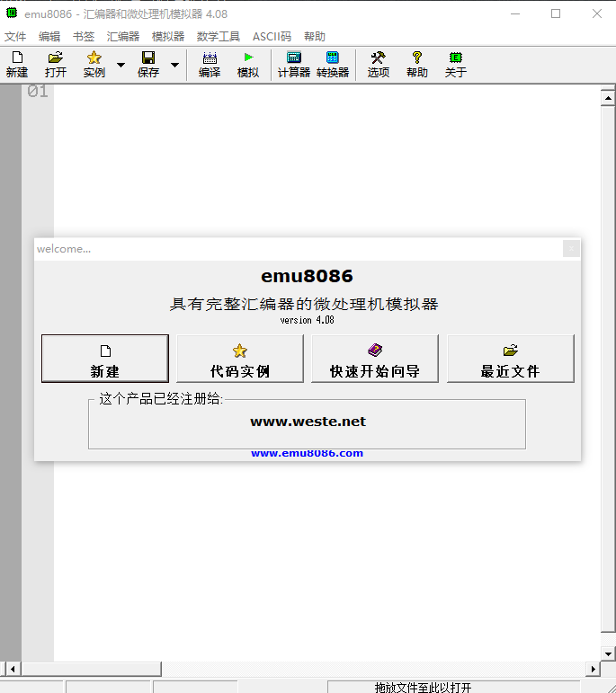Click the 拖放文件至此以打开 status bar panel

tap(454, 687)
